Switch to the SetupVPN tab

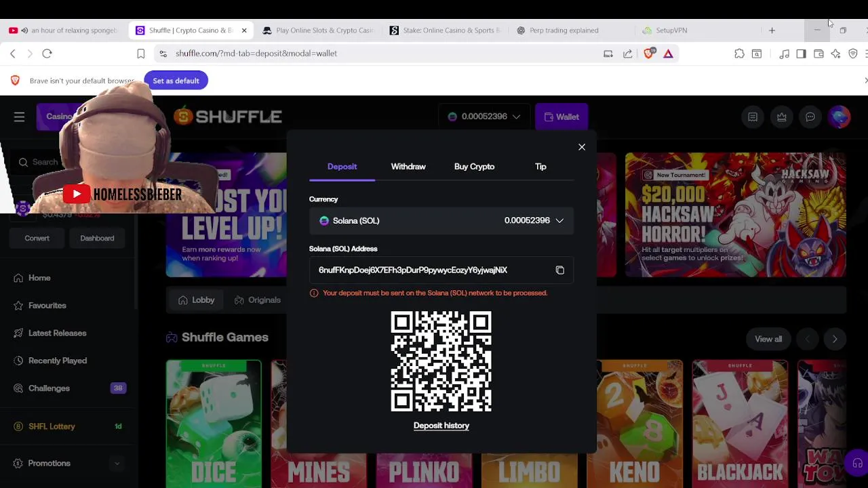698,30
